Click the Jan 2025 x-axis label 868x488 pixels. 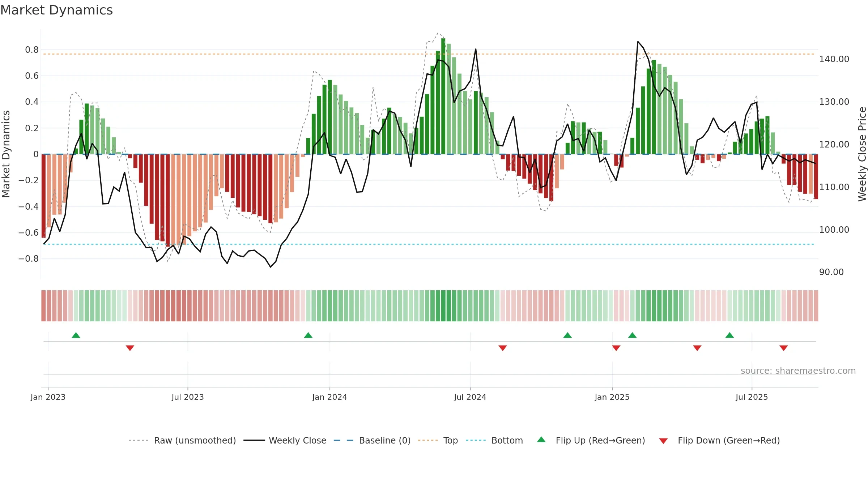pos(612,397)
